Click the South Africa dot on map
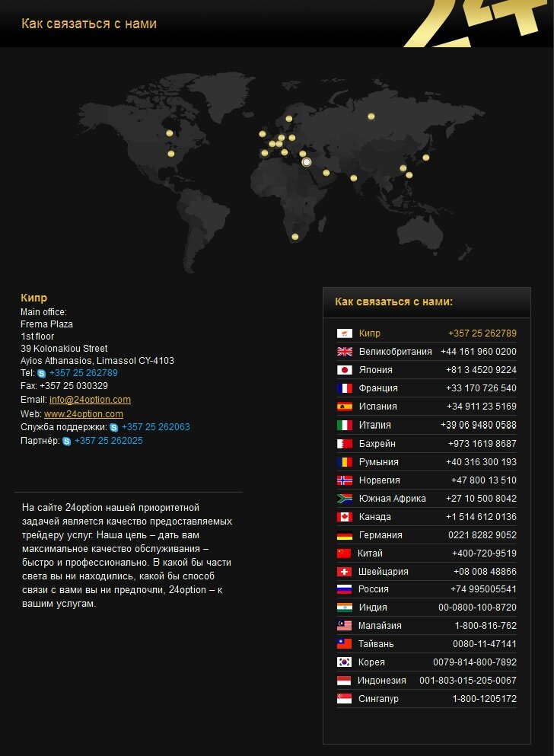This screenshot has height=756, width=554. click(x=295, y=237)
